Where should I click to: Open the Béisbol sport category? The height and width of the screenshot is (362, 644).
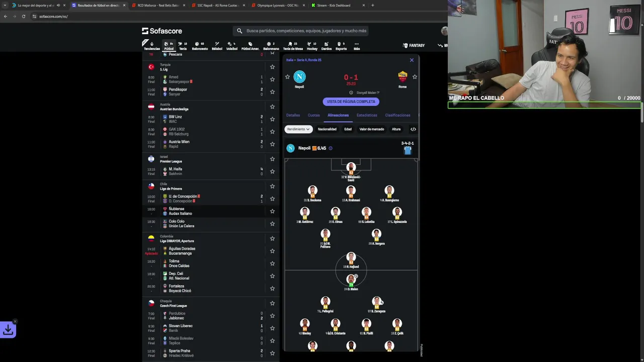(217, 46)
